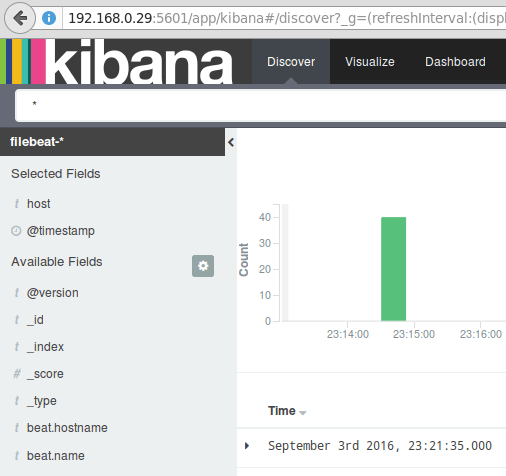Image resolution: width=506 pixels, height=476 pixels.
Task: Collapse the field sidebar with the left chevron
Action: 231,142
